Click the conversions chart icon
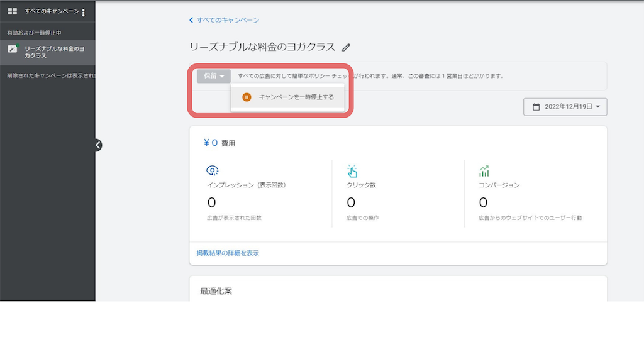This screenshot has width=644, height=362. [484, 171]
